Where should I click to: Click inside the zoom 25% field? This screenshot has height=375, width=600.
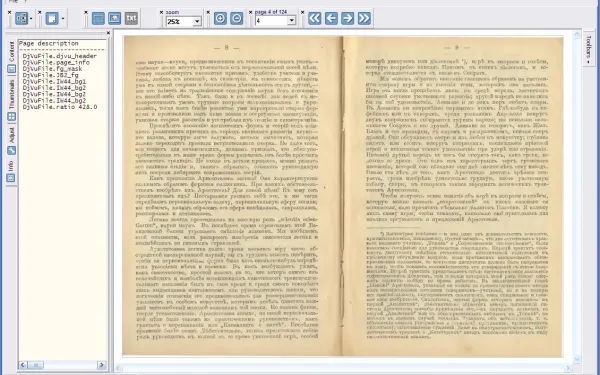click(x=180, y=21)
